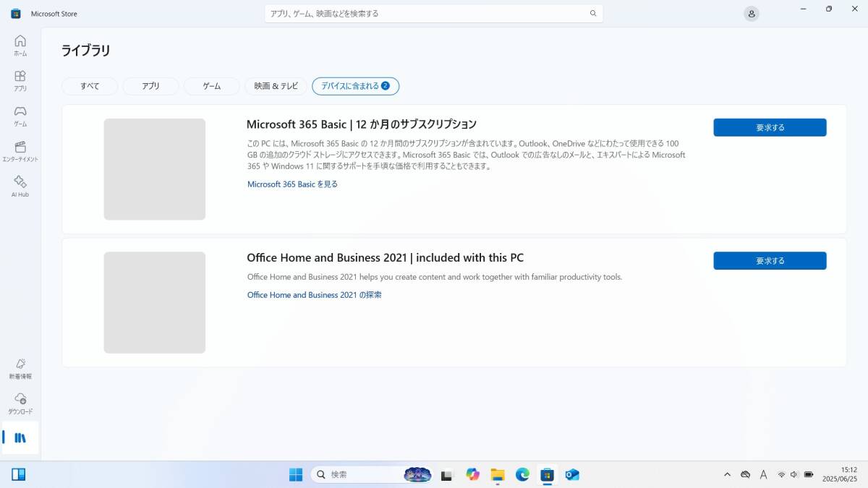The image size is (868, 488).
Task: Open the エンターテイメント sidebar section
Action: pyautogui.click(x=20, y=150)
